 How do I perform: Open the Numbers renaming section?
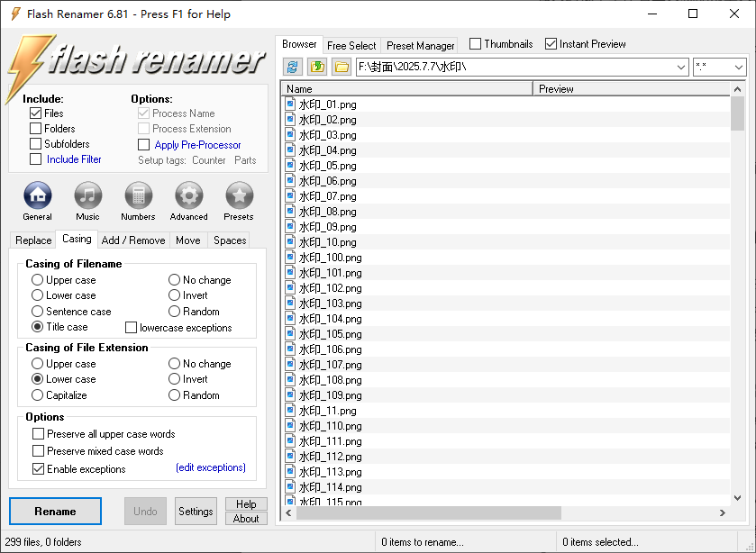click(138, 195)
